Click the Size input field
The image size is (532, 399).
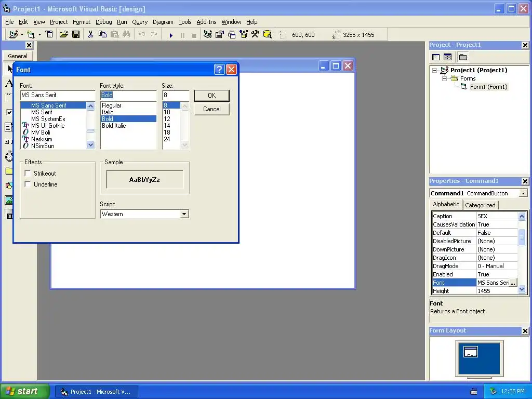coord(176,96)
